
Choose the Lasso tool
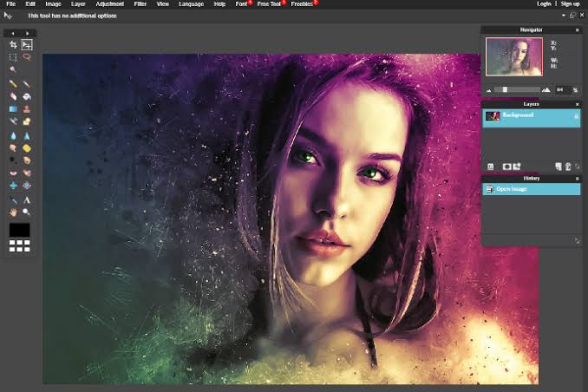coord(27,57)
